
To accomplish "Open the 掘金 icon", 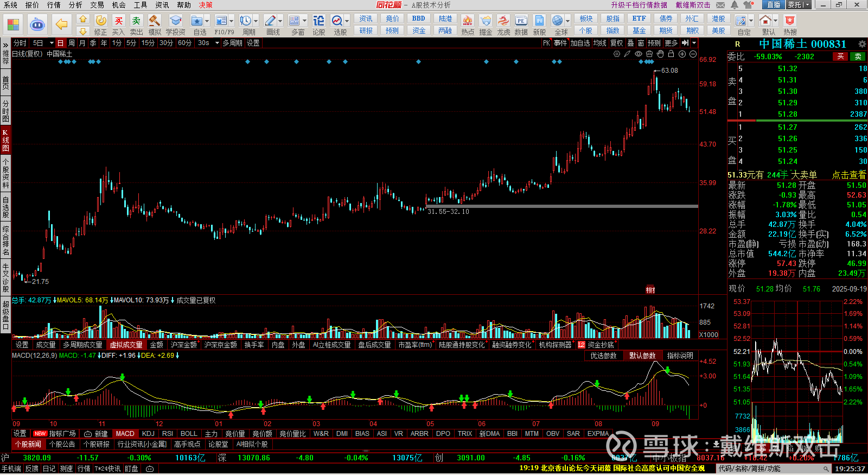I will (x=486, y=21).
